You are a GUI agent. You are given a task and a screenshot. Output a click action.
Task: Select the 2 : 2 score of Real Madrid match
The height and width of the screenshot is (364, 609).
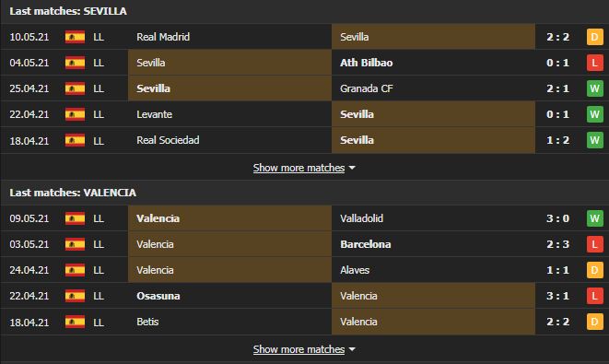click(557, 37)
